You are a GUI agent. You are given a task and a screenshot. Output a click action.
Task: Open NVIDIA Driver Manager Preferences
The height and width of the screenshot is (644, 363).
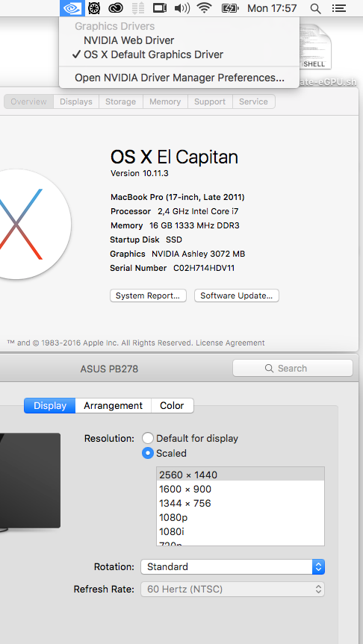pyautogui.click(x=179, y=78)
